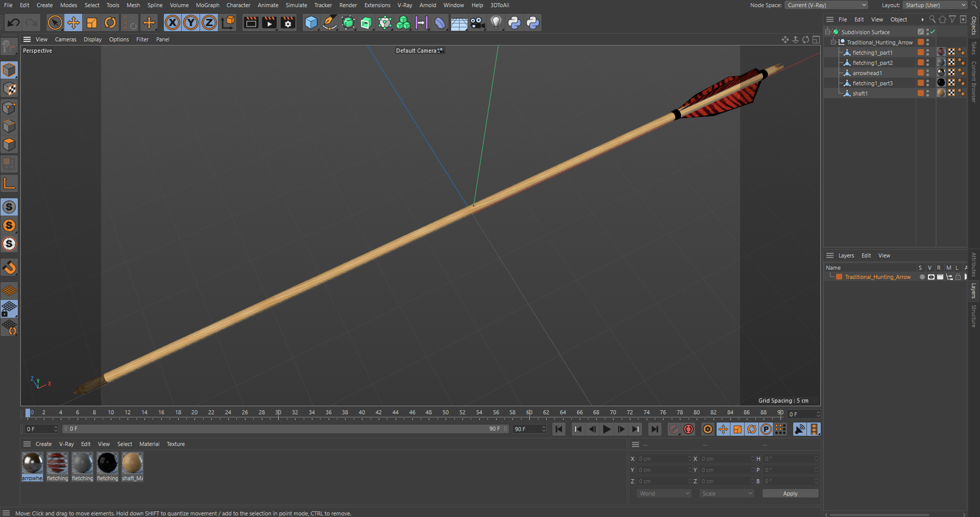Viewport: 980px width, 517px height.
Task: Toggle layer lock for Traditional_Hunting_Arrow
Action: [958, 277]
